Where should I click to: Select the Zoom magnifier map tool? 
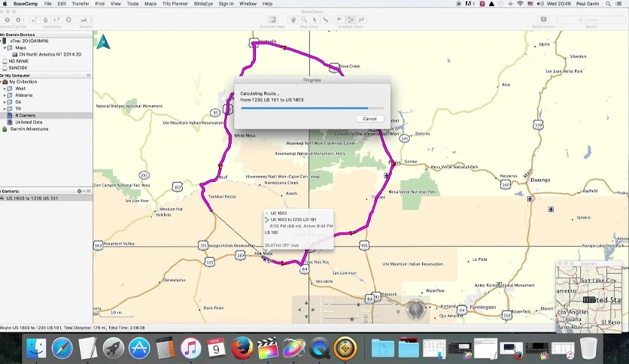pos(304,20)
